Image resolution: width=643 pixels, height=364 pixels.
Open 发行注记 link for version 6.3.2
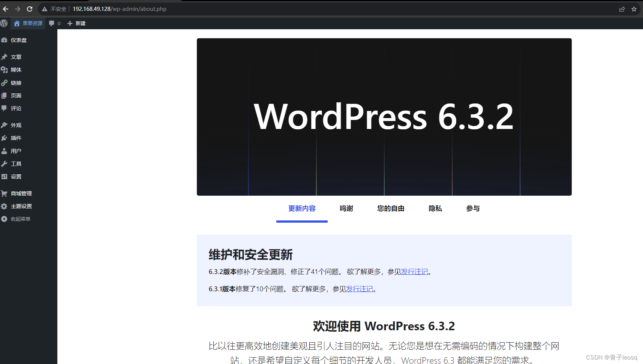(414, 272)
